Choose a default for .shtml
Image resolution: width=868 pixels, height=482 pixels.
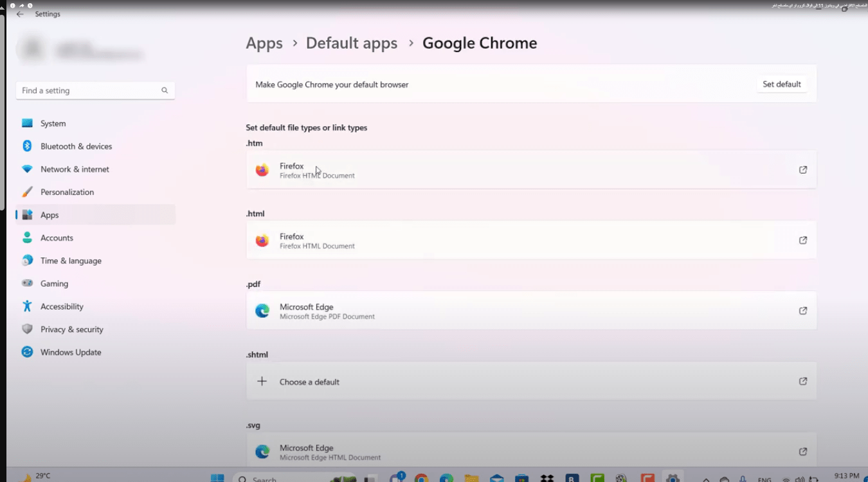pyautogui.click(x=531, y=381)
